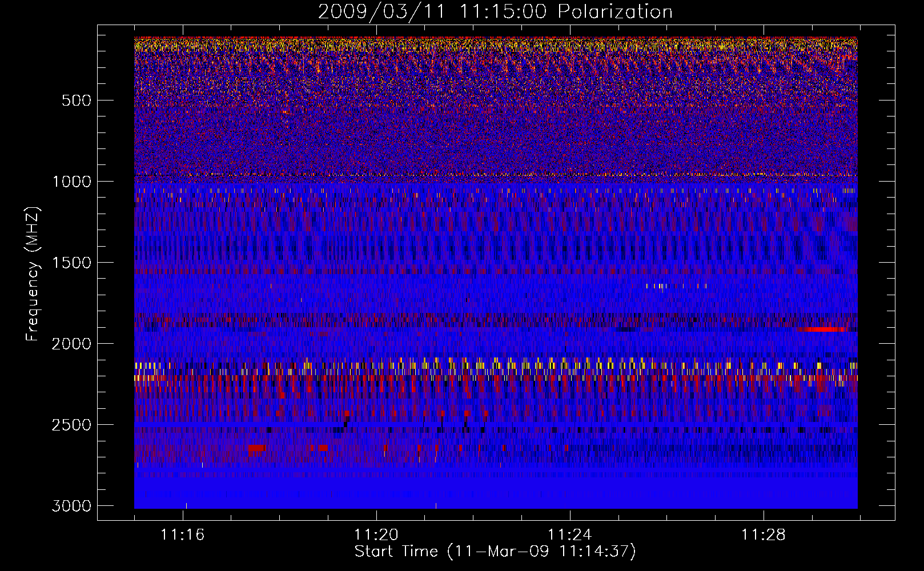This screenshot has height=571, width=924.
Task: Click the 2500 frequency tick label
Action: tap(71, 425)
